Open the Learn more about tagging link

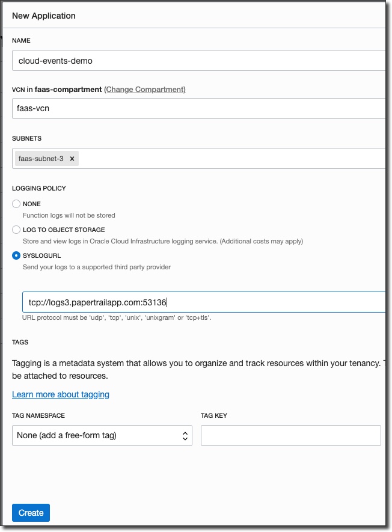[61, 394]
